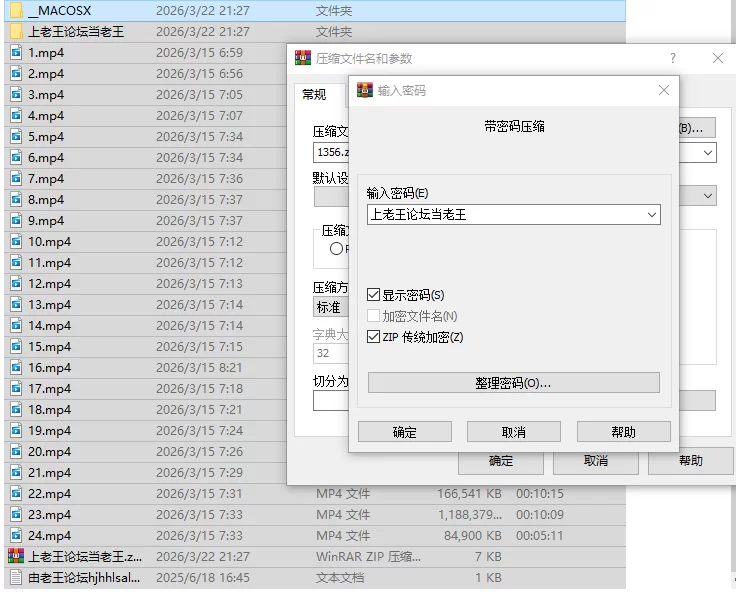736x592 pixels.
Task: Select the 上老王论坛当老王 folder icon
Action: pyautogui.click(x=16, y=31)
